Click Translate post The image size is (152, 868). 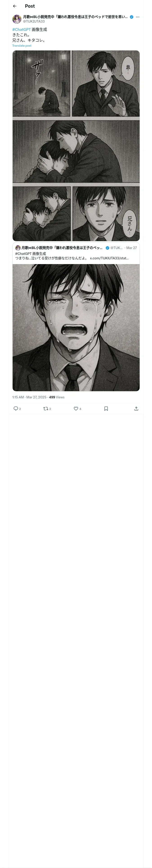click(22, 46)
